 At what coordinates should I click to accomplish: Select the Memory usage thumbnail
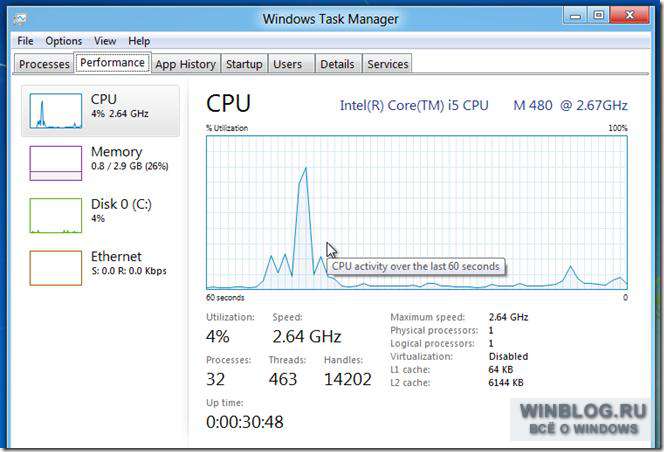[55, 163]
